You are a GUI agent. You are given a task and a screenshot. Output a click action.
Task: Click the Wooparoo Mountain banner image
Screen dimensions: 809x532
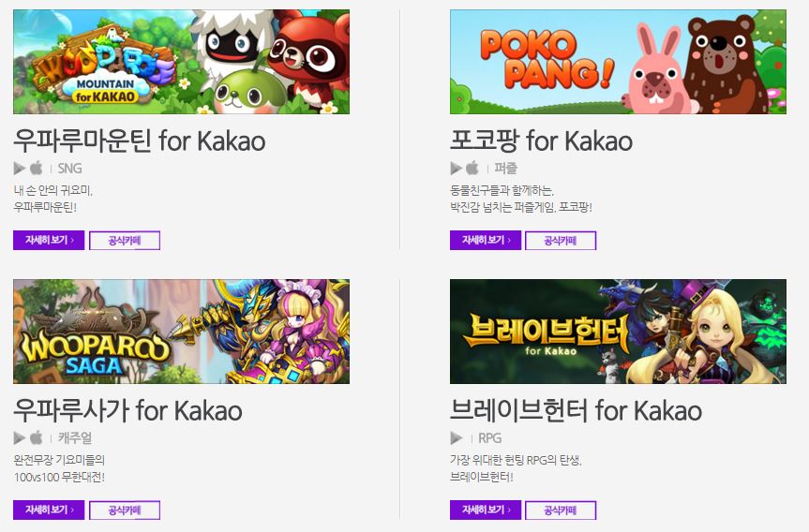pyautogui.click(x=182, y=62)
